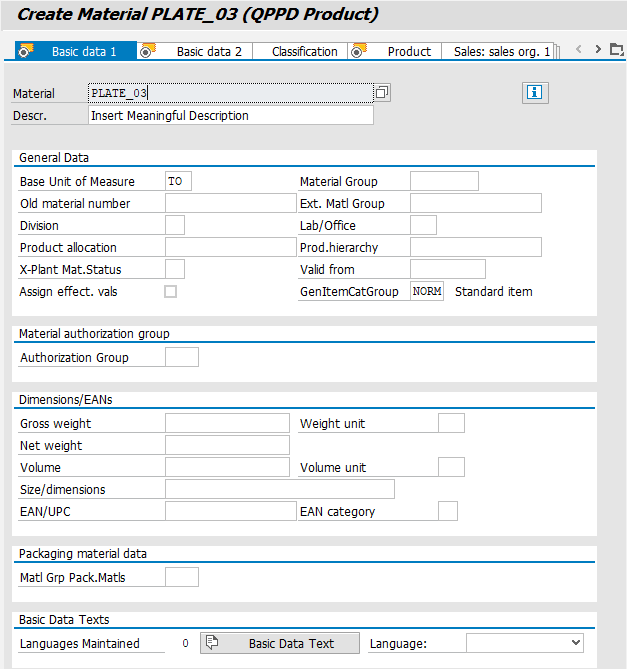Select the Descr. description text field

coord(230,116)
